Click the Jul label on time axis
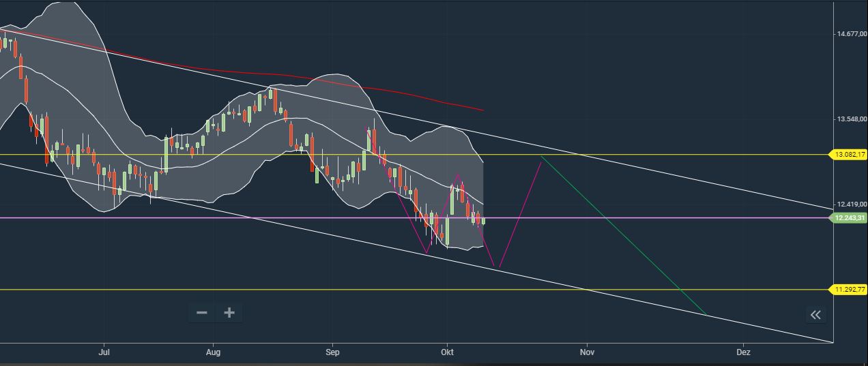The height and width of the screenshot is (366, 868). pos(104,352)
